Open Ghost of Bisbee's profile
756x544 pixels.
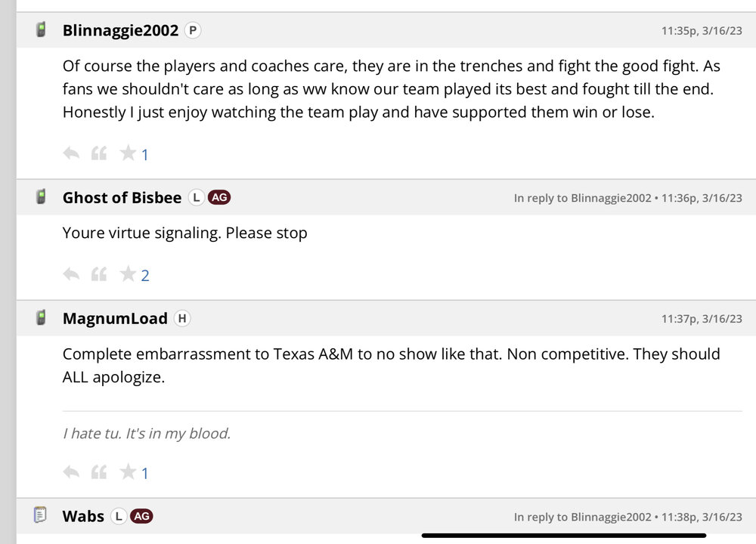pos(122,198)
